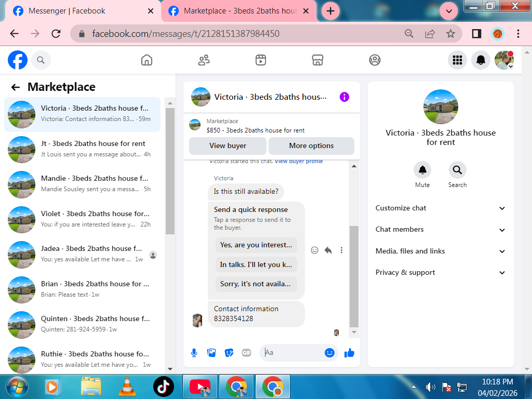Open Jt conversation in list
532x399 pixels.
(82, 149)
